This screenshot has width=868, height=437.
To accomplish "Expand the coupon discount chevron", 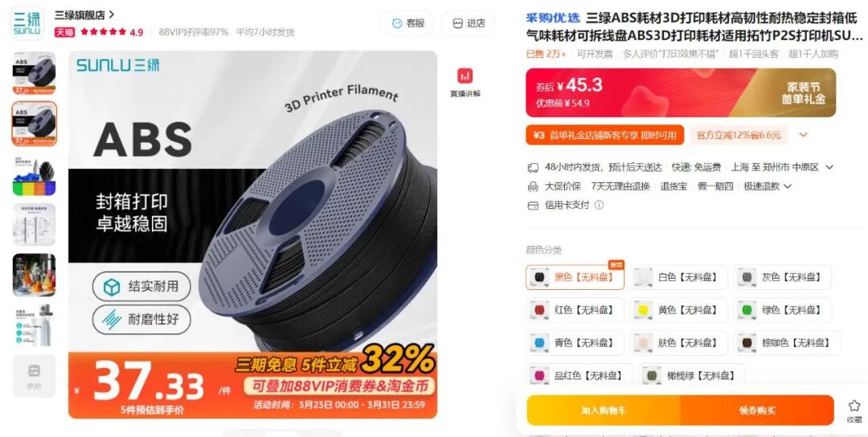I will pos(803,135).
